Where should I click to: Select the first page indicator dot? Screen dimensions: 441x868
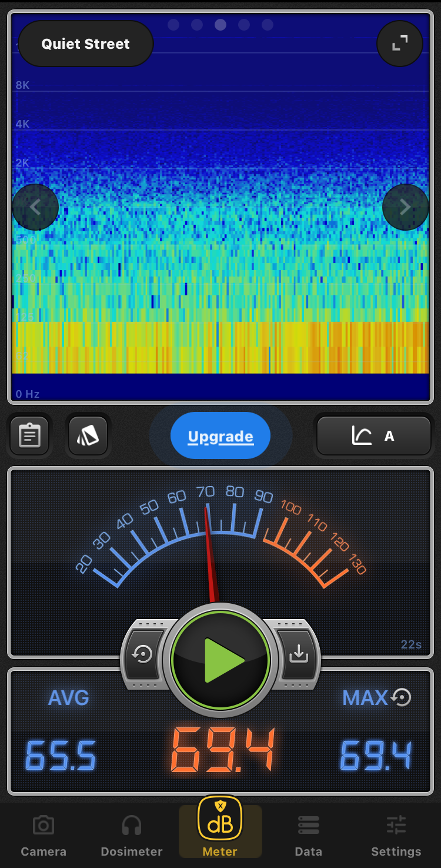pos(173,25)
